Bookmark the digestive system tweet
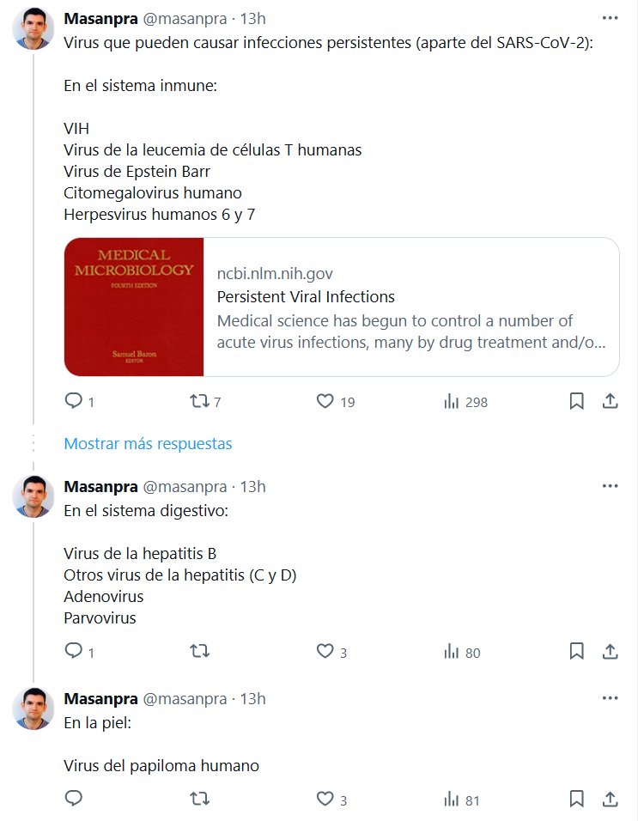 [x=576, y=651]
